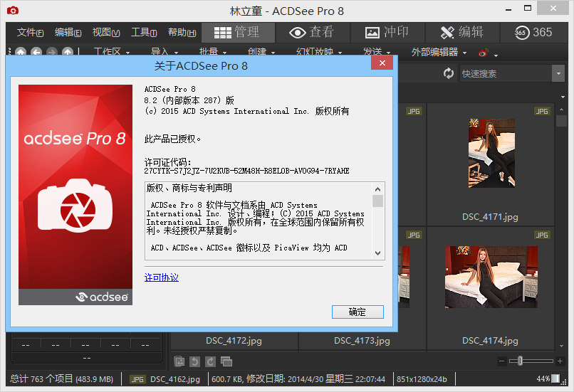Rotate image left using the bottom toolbar icon
The height and width of the screenshot is (392, 574).
[194, 361]
